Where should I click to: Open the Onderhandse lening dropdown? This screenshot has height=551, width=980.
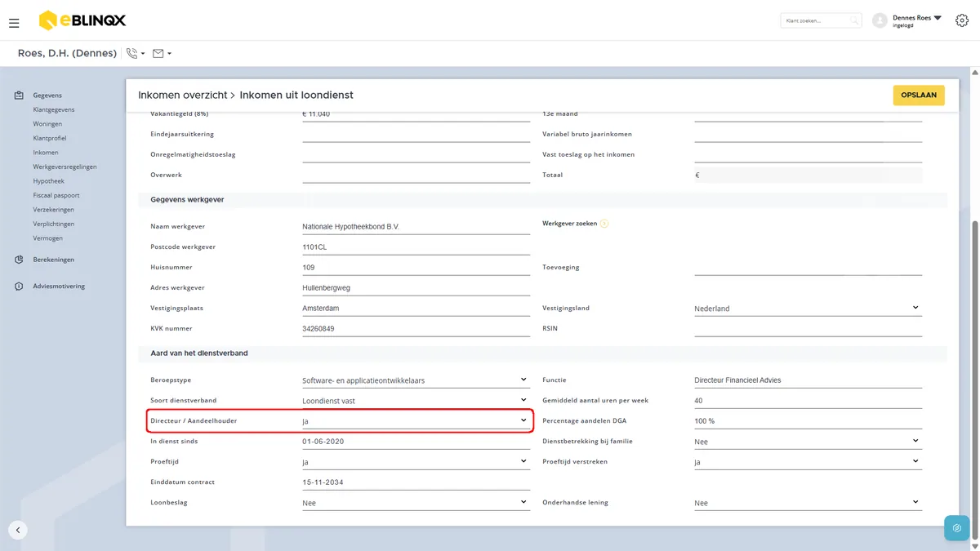coord(808,503)
